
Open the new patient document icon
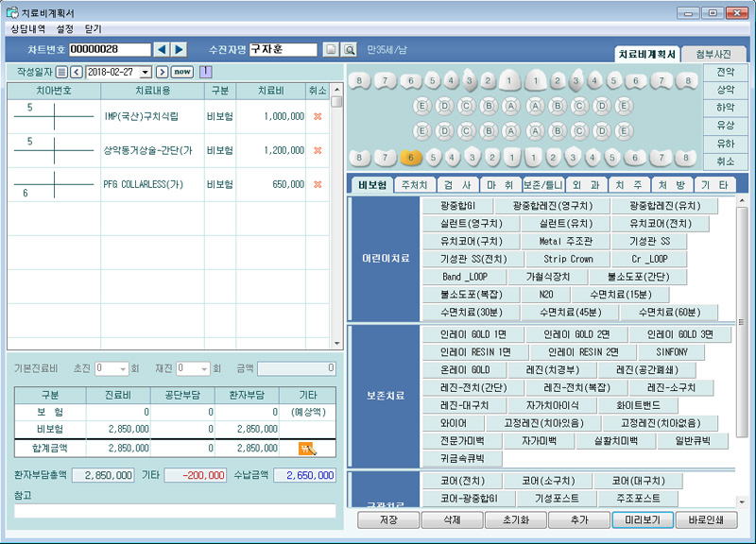coord(331,49)
